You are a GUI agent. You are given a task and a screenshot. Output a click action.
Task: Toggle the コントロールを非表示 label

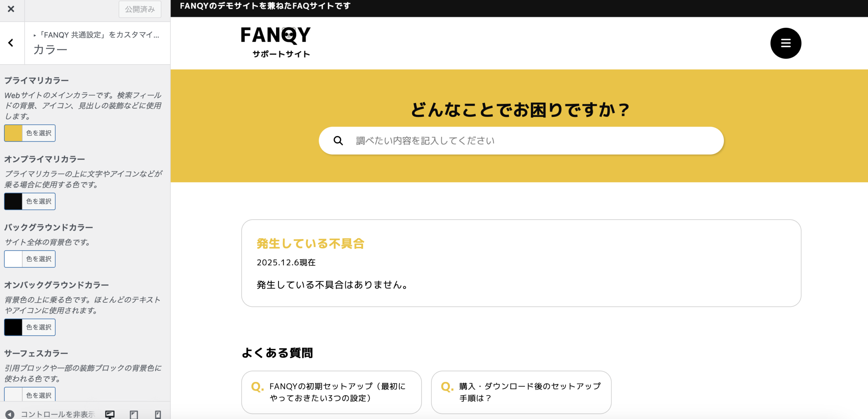tap(58, 414)
